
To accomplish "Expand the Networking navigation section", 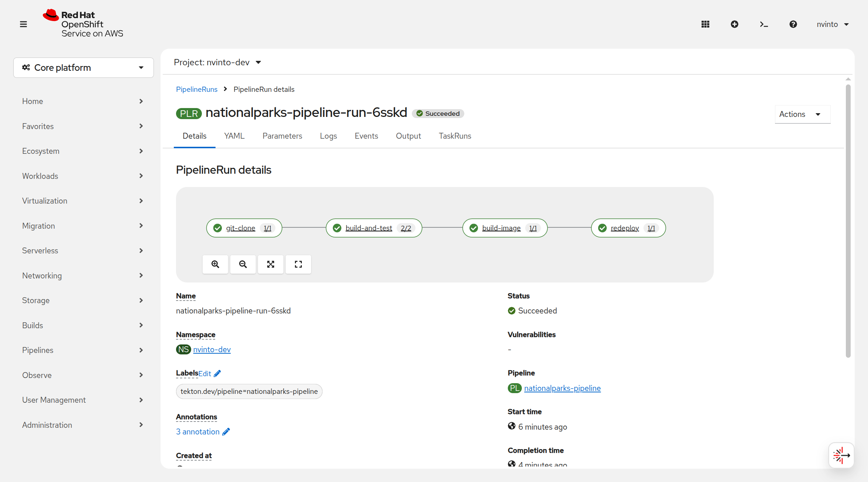I will pos(83,275).
